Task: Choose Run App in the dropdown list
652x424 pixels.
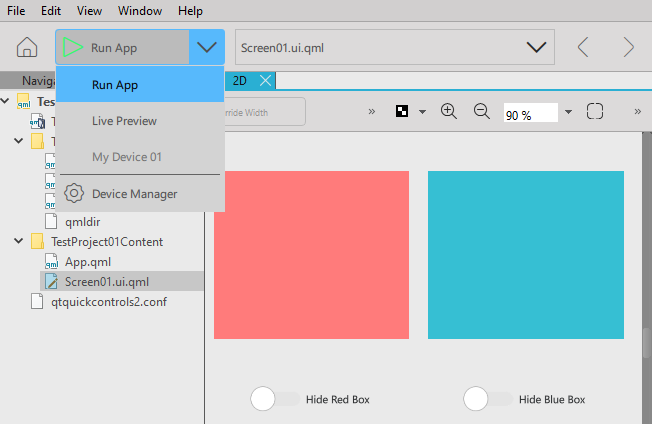Action: tap(140, 85)
